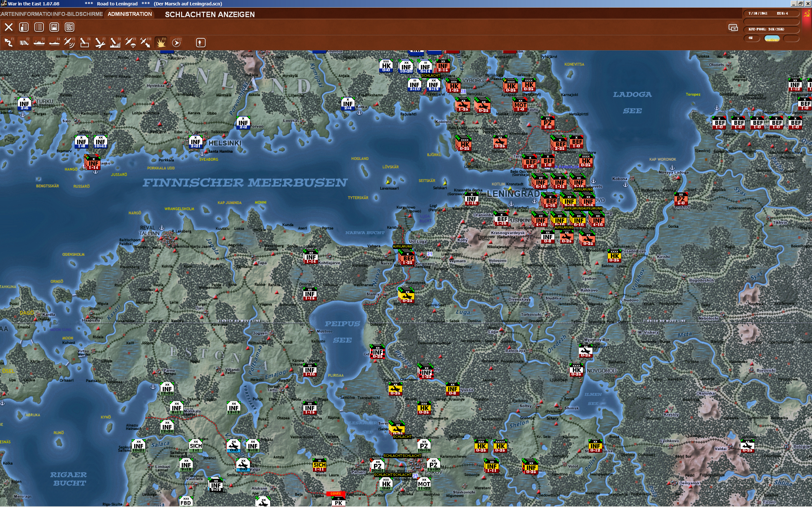Click the X close icon in toolbar
This screenshot has height=507, width=812.
9,27
